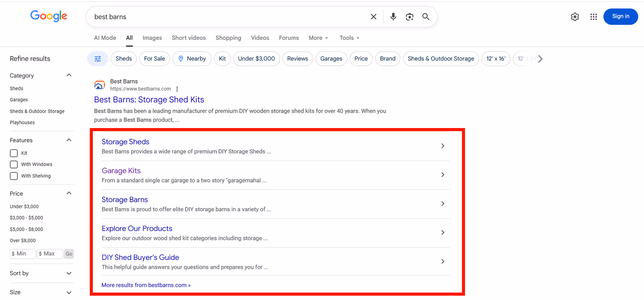Viewport: 644px width, 300px height.
Task: Open DIY Shed Buyer's Guide sitelink
Action: coord(140,257)
